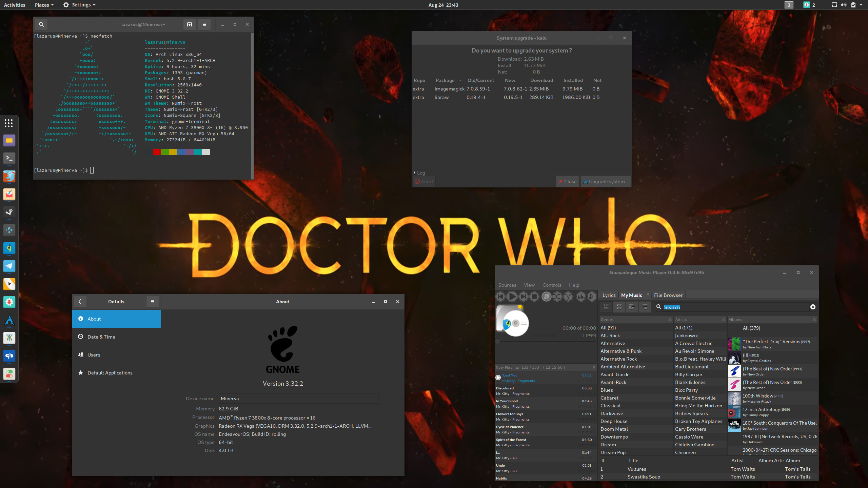Sort tracks by Title column header
The image size is (868, 488).
coord(633,461)
